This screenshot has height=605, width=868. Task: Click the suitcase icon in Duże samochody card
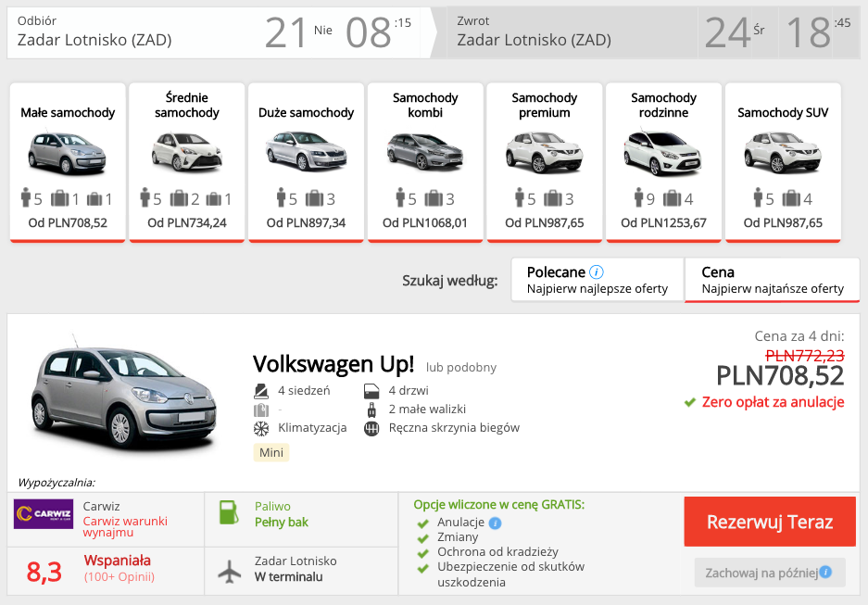click(314, 198)
